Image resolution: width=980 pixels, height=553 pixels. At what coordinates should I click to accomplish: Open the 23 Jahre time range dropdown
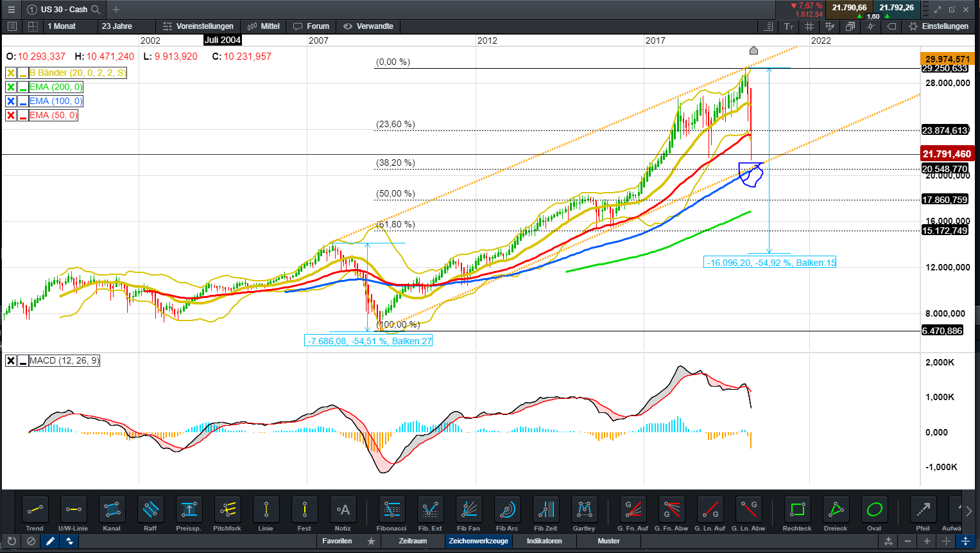pyautogui.click(x=126, y=26)
